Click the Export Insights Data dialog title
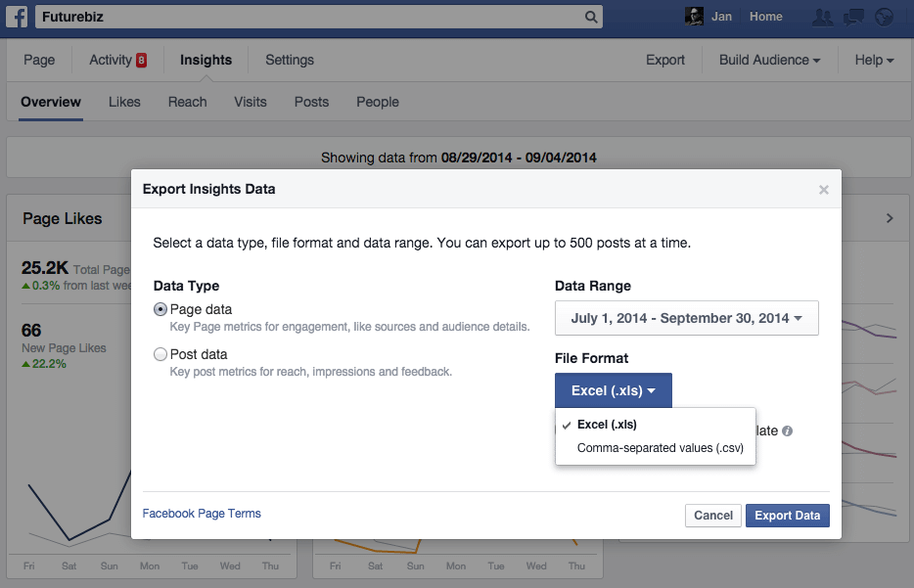This screenshot has height=588, width=914. 208,189
